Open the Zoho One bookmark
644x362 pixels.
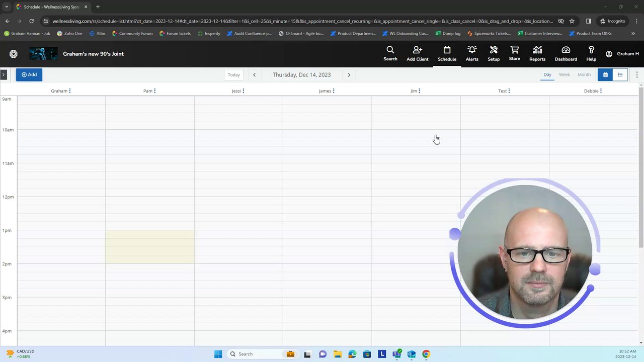[x=69, y=34]
